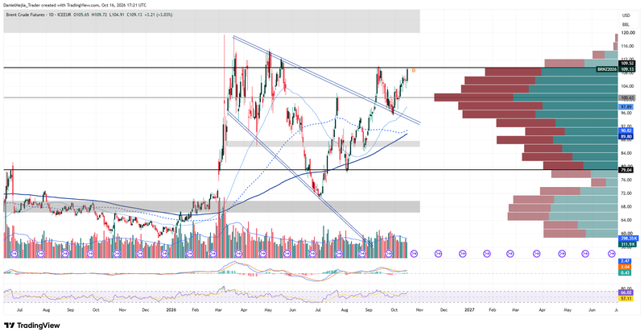The width and height of the screenshot is (644, 336).
Task: Select the black 79.04 price label
Action: click(626, 170)
